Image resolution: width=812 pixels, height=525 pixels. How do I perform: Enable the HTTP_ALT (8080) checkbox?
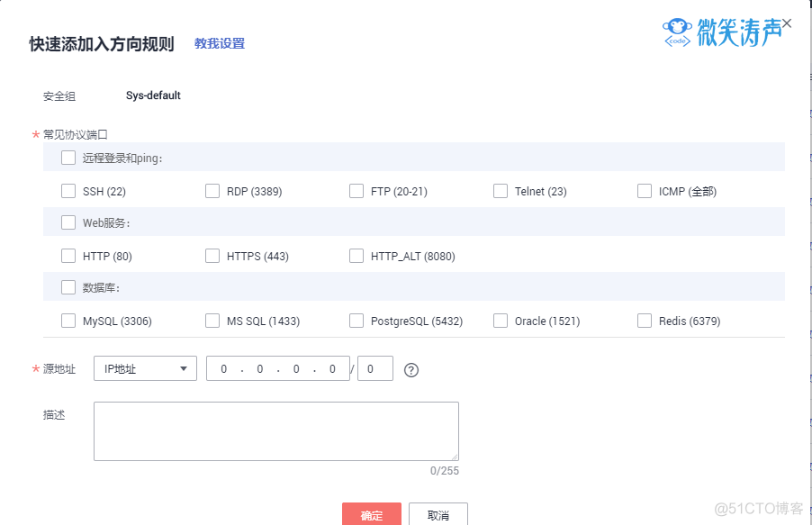coord(356,256)
